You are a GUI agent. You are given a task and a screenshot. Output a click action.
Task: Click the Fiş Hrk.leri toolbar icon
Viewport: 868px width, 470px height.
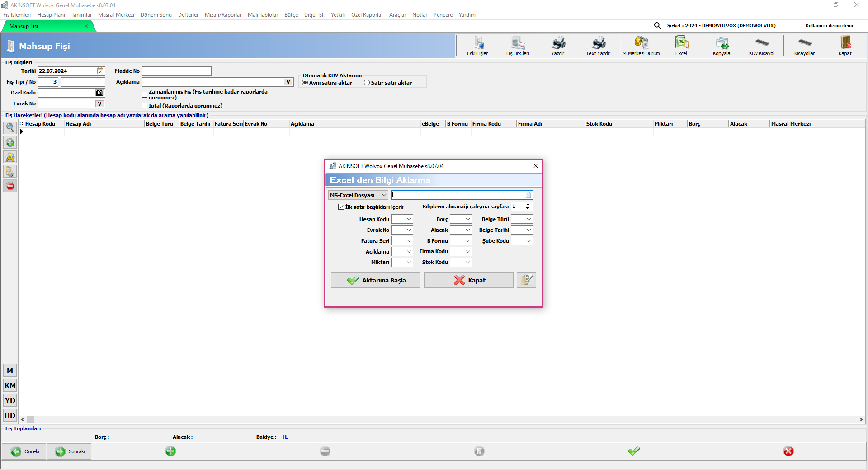tap(518, 46)
